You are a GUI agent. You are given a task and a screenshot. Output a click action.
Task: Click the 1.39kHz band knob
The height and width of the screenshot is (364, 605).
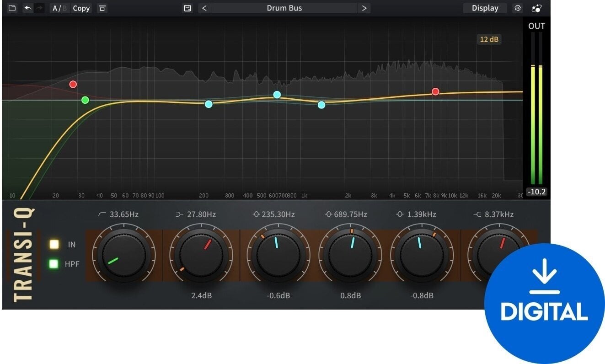(422, 255)
